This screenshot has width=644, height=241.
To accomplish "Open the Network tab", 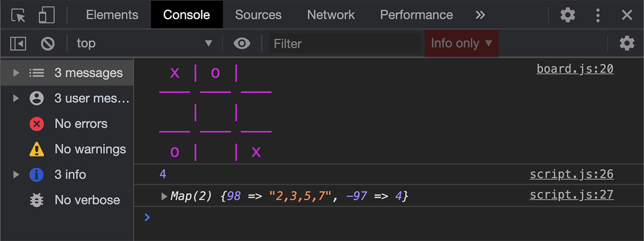I will click(331, 15).
